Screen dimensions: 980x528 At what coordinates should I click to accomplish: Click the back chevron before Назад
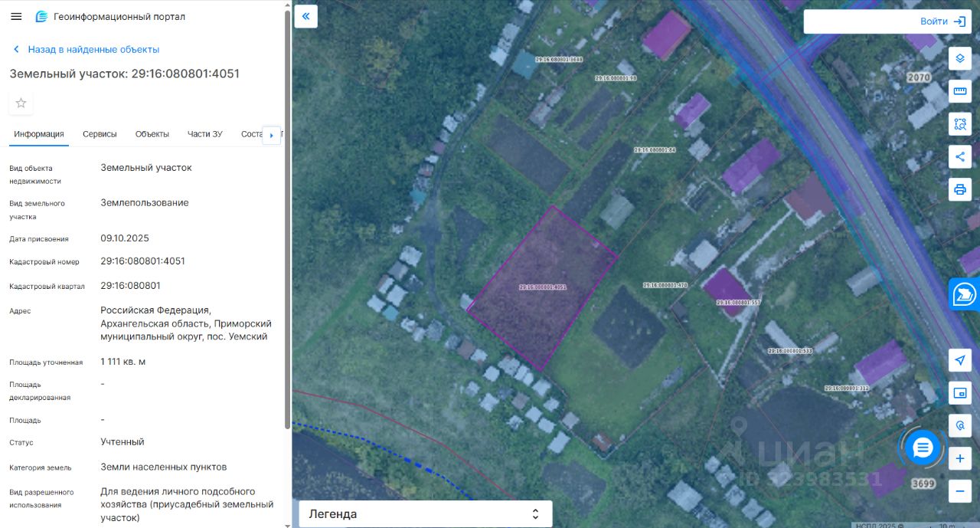[16, 49]
